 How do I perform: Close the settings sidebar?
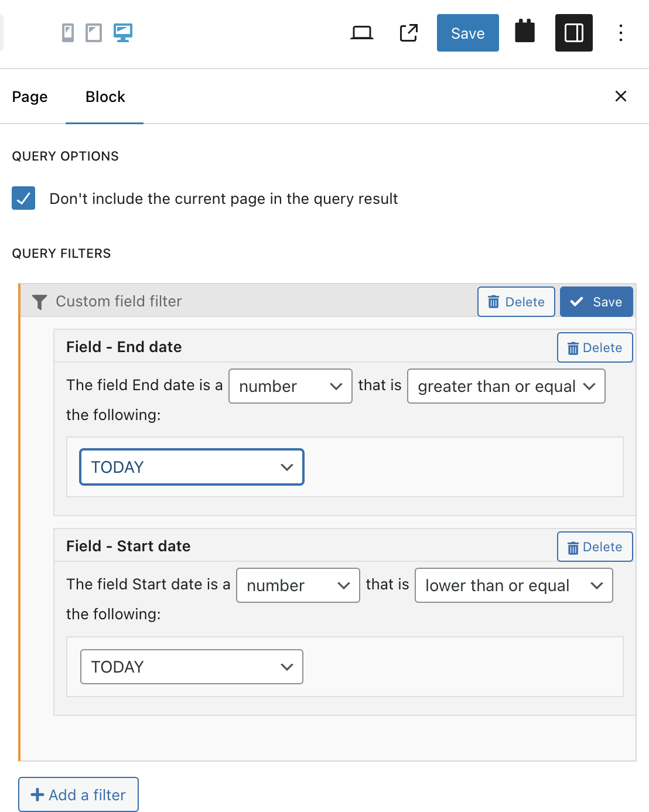620,96
